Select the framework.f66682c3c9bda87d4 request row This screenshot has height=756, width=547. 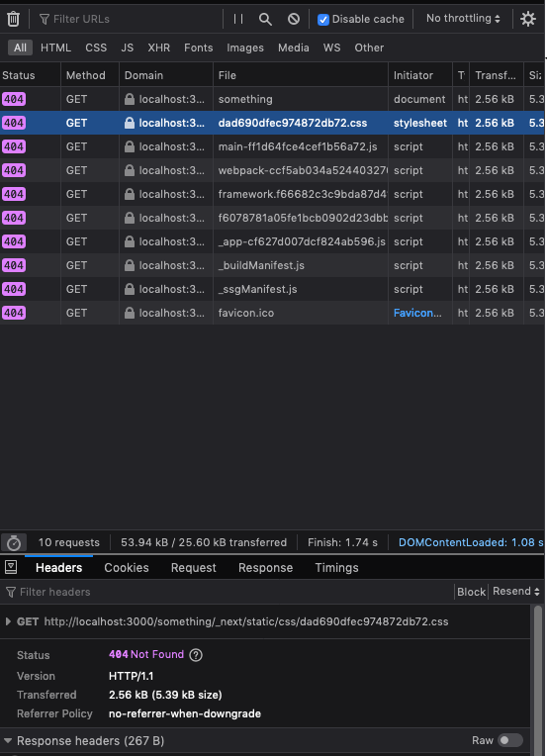tap(272, 194)
